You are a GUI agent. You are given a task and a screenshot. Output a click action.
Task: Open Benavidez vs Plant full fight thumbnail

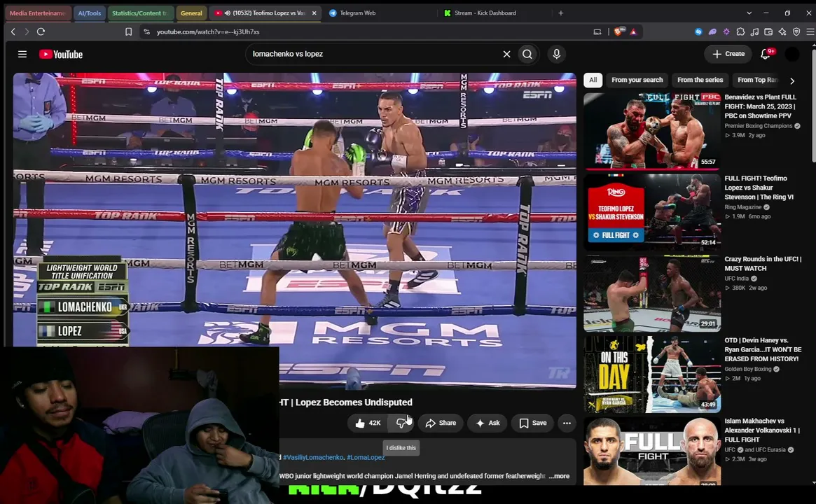click(652, 131)
